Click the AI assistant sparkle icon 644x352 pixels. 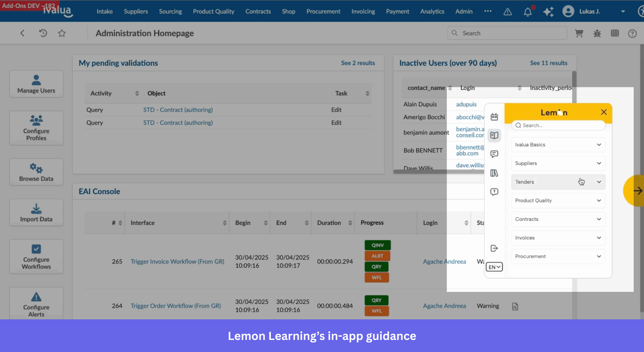pyautogui.click(x=548, y=11)
